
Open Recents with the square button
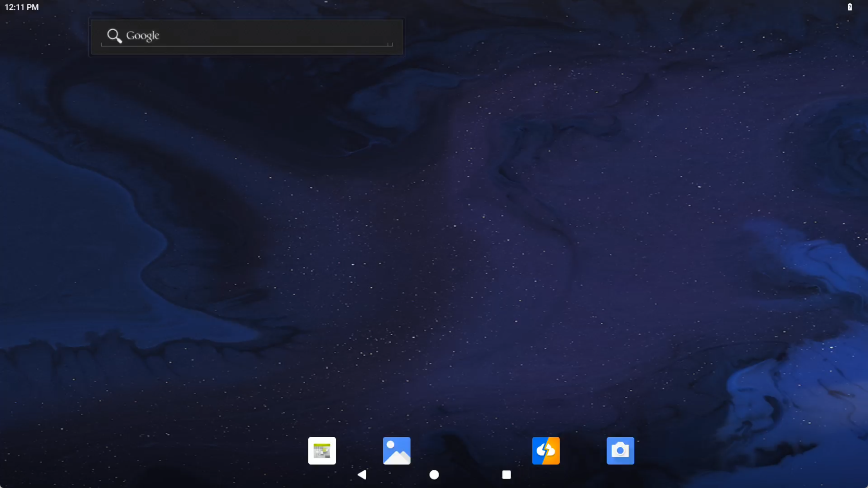[x=506, y=474]
